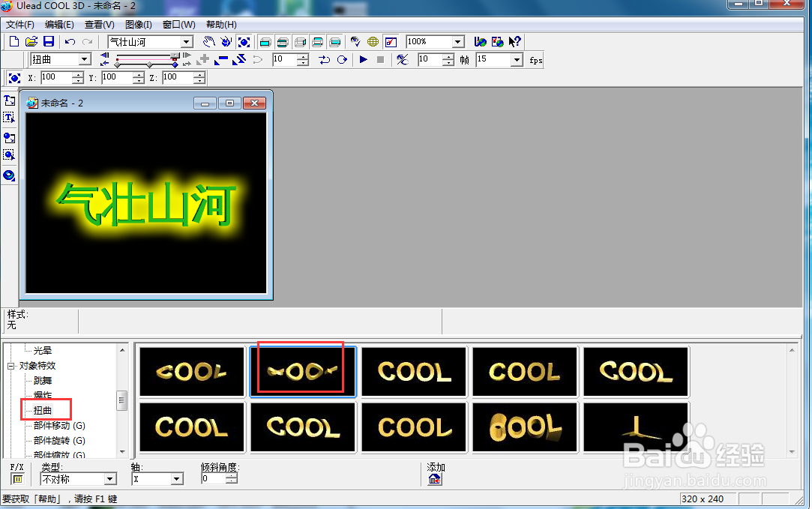812x509 pixels.
Task: Toggle the fourth toolbar visibility icon
Action: point(318,41)
